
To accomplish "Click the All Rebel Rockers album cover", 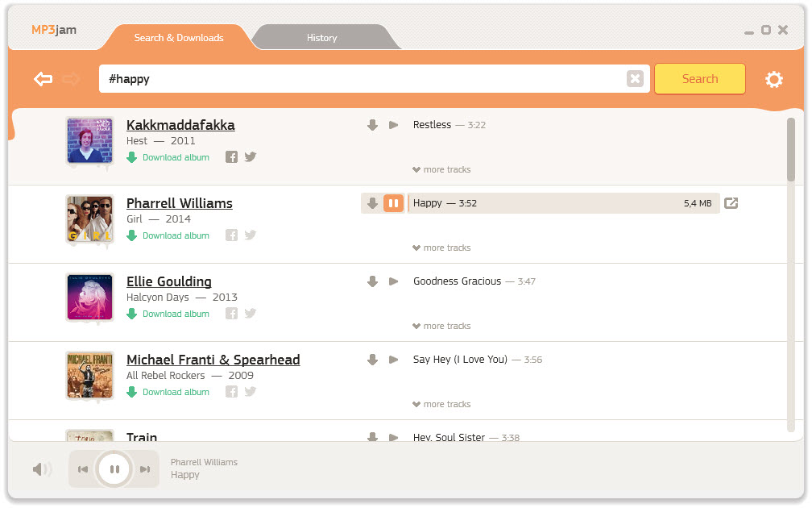I will coord(89,375).
